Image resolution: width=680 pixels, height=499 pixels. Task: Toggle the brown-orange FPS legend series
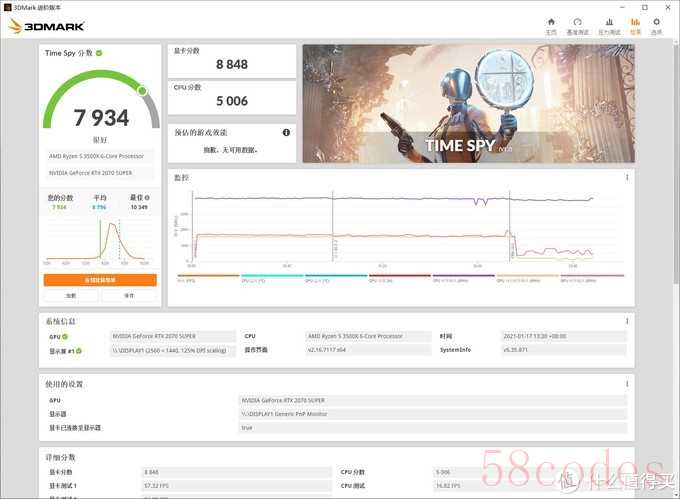[x=209, y=278]
